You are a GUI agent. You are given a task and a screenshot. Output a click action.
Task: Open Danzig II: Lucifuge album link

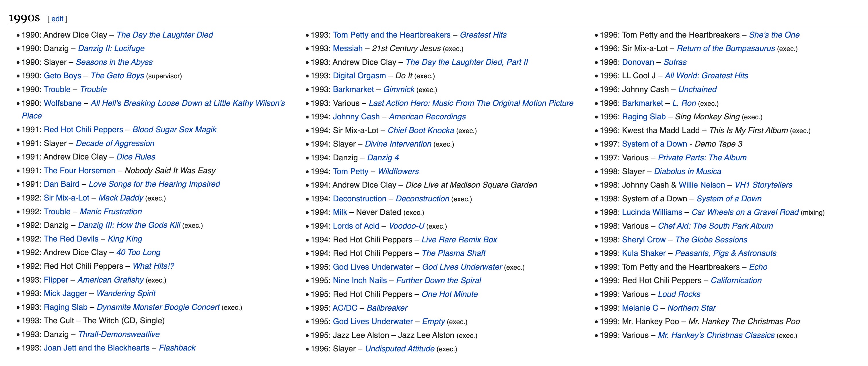pos(111,48)
